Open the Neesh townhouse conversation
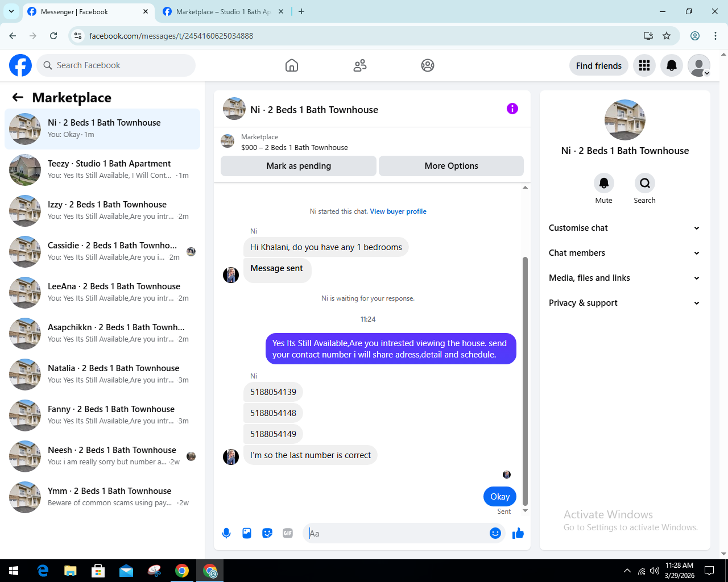Screen dimensions: 728x582 click(x=102, y=456)
